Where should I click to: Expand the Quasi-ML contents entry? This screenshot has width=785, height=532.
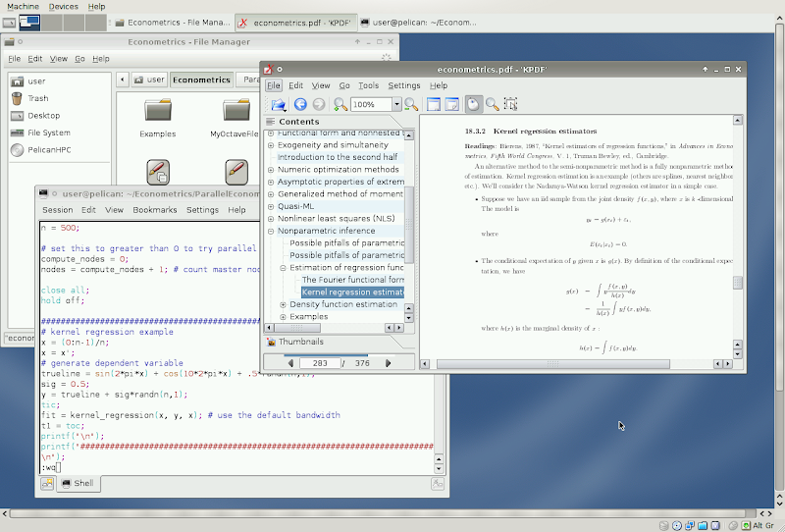point(271,206)
